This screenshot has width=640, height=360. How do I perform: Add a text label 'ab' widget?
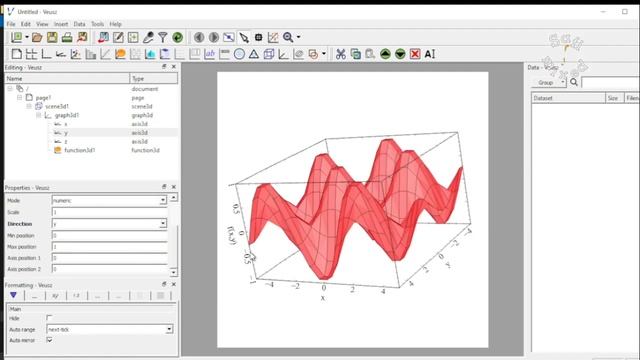[x=209, y=54]
